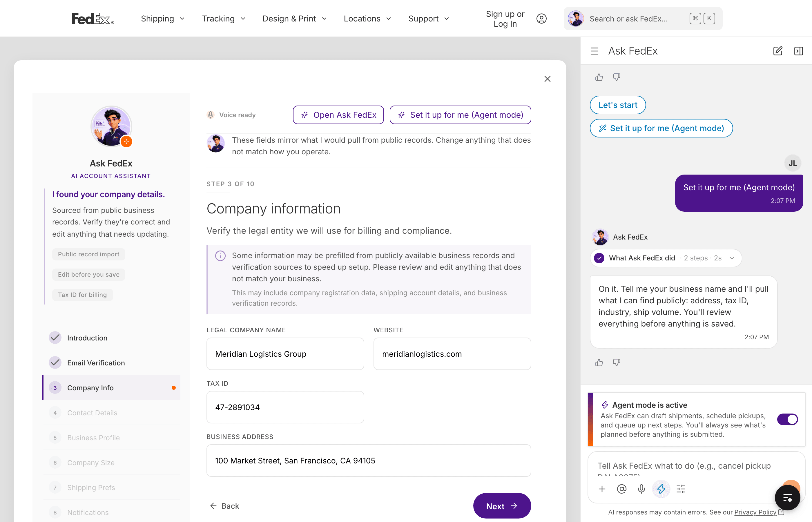The width and height of the screenshot is (812, 522).
Task: Click the Website input field
Action: click(452, 354)
